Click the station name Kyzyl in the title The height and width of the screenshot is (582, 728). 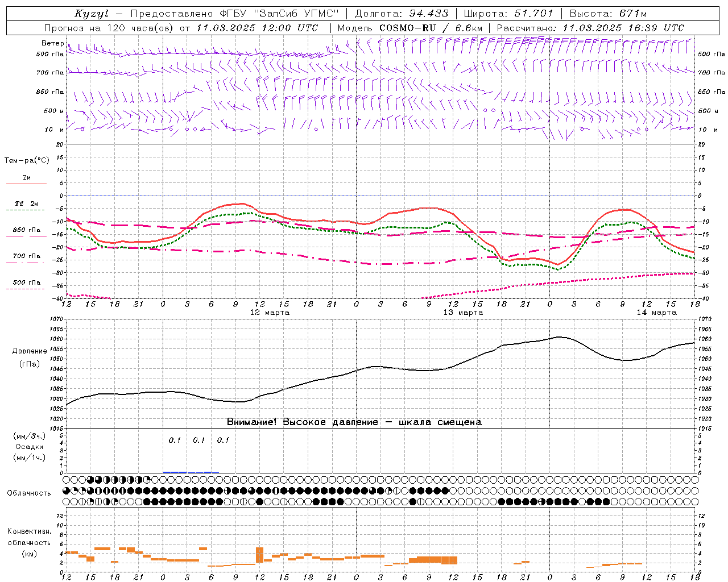coord(91,14)
